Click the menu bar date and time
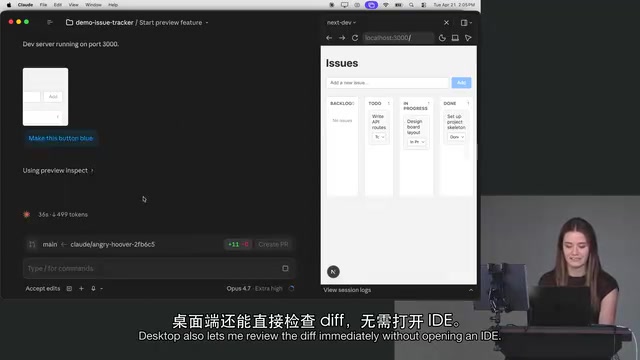This screenshot has height=360, width=640. [454, 5]
